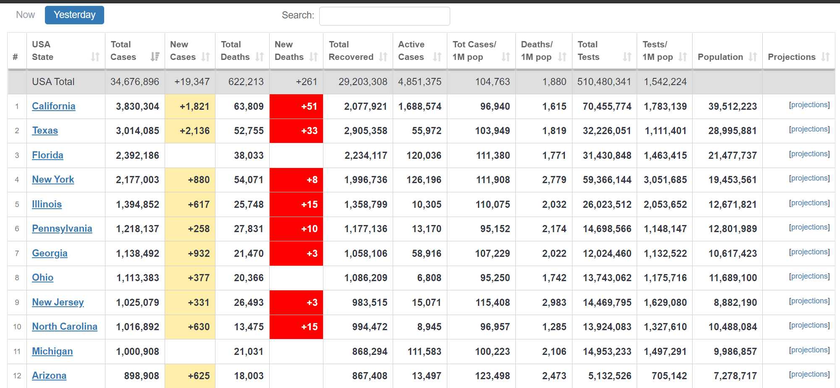Sort by Active Cases arrow icon
This screenshot has height=388, width=840.
pos(437,57)
